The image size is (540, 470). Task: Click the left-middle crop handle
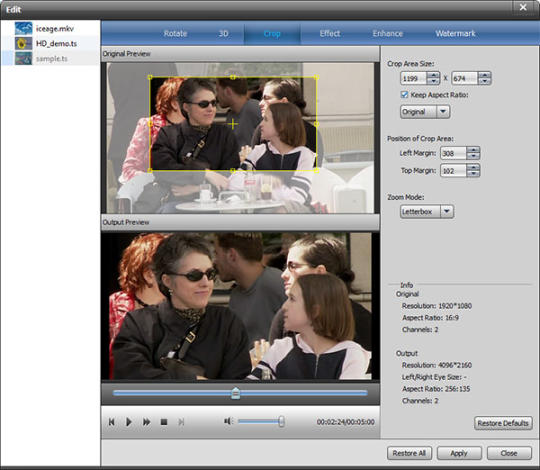click(150, 124)
